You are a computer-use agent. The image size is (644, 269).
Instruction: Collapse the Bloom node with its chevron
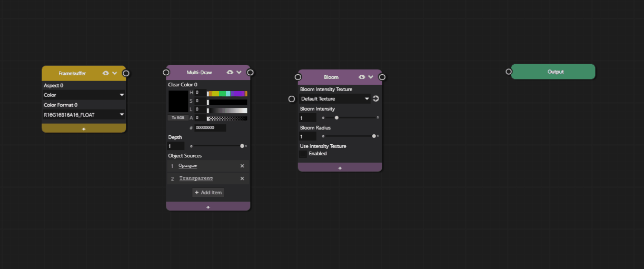coord(371,77)
